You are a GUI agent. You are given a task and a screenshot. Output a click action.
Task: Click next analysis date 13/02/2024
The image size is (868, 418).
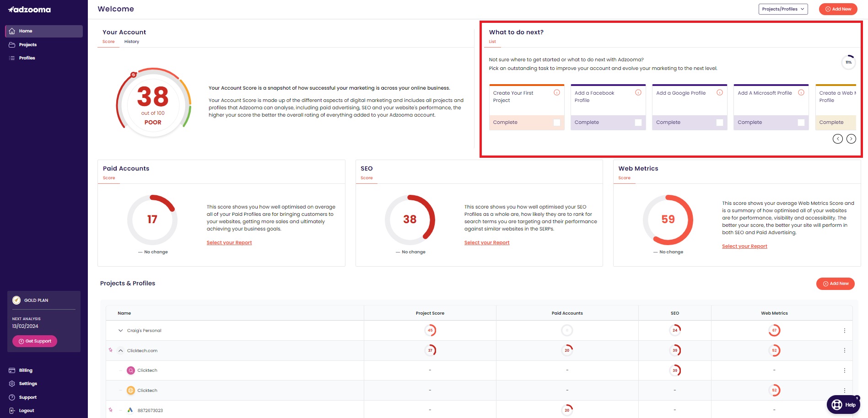point(25,327)
